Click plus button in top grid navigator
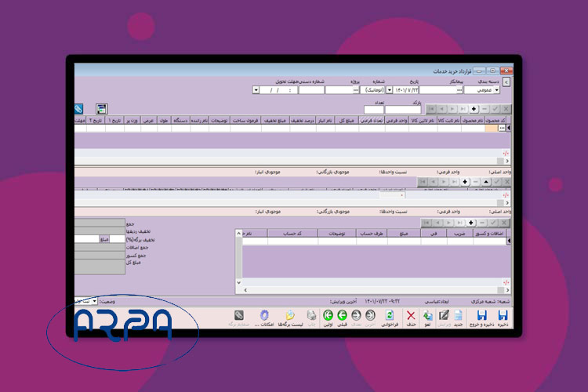588x392 pixels. click(473, 109)
